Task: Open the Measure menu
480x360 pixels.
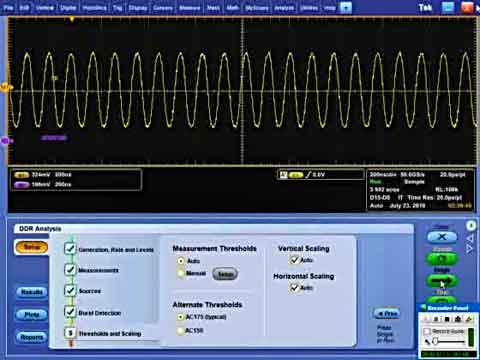Action: 189,7
